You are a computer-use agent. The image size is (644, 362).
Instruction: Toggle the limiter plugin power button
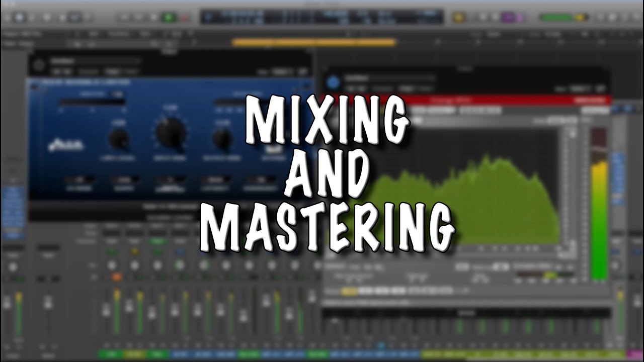coord(40,63)
